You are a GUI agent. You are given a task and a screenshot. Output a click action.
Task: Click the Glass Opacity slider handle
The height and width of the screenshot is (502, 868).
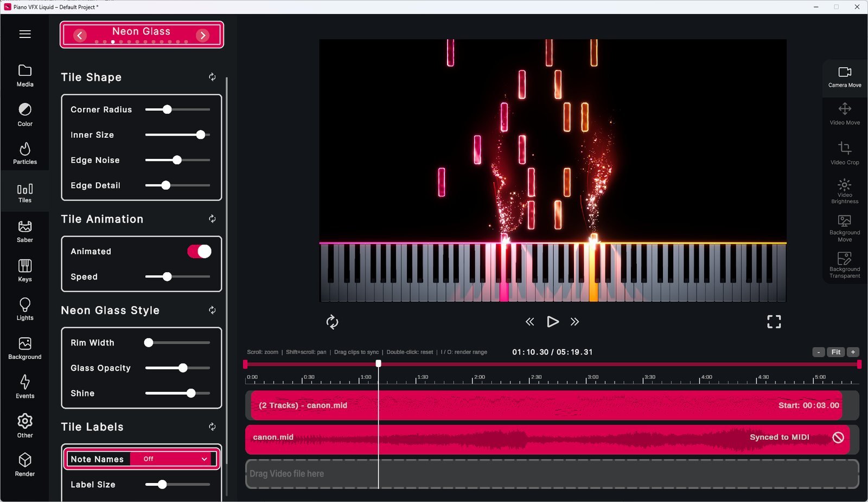tap(183, 368)
